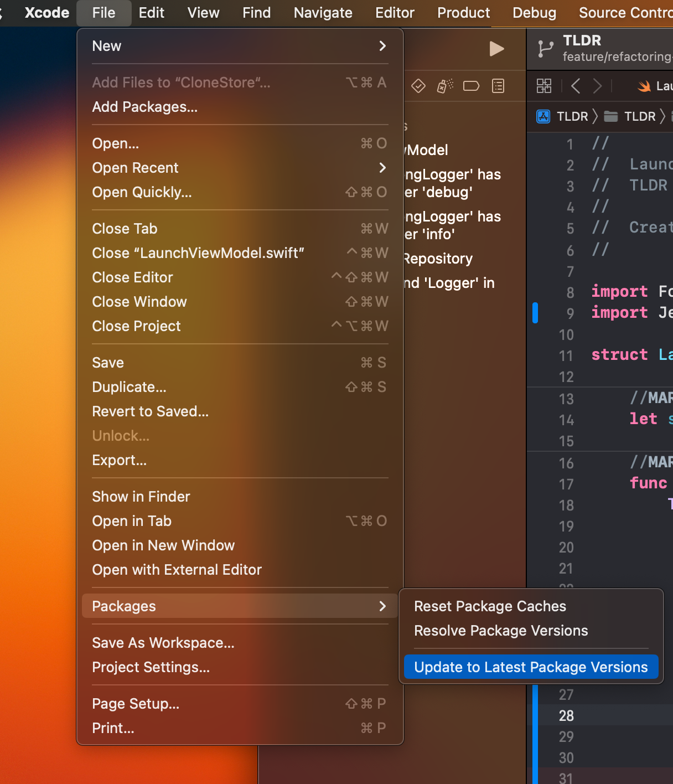Choose Export…

coord(240,460)
